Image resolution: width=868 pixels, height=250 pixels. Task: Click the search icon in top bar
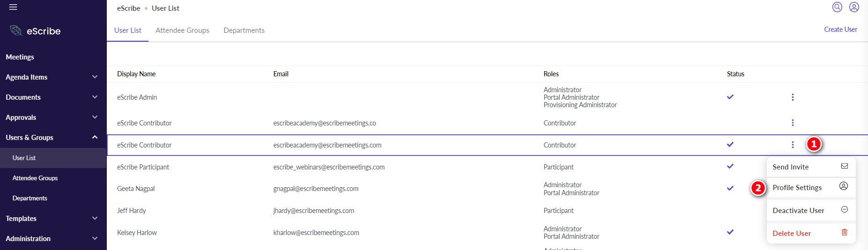point(837,7)
